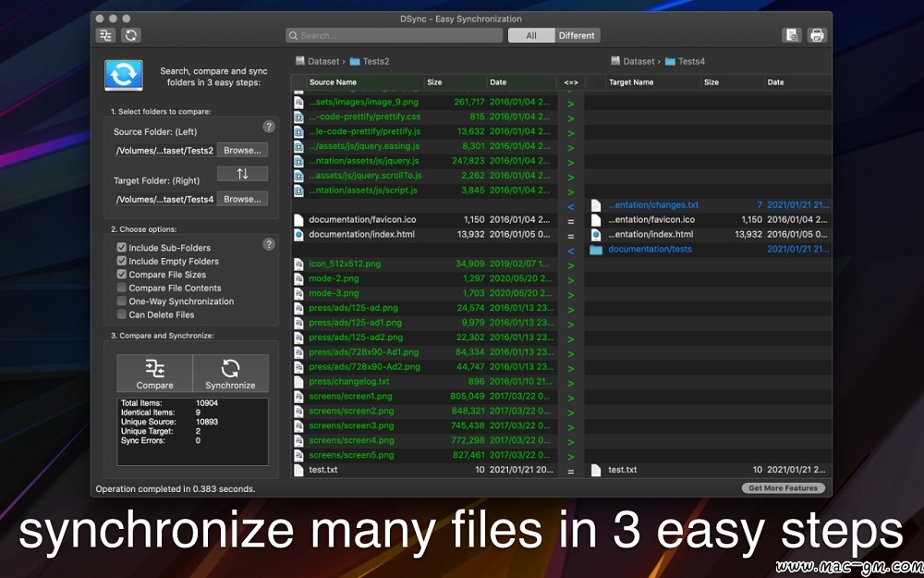Click the Search field
The height and width of the screenshot is (578, 924).
point(395,35)
